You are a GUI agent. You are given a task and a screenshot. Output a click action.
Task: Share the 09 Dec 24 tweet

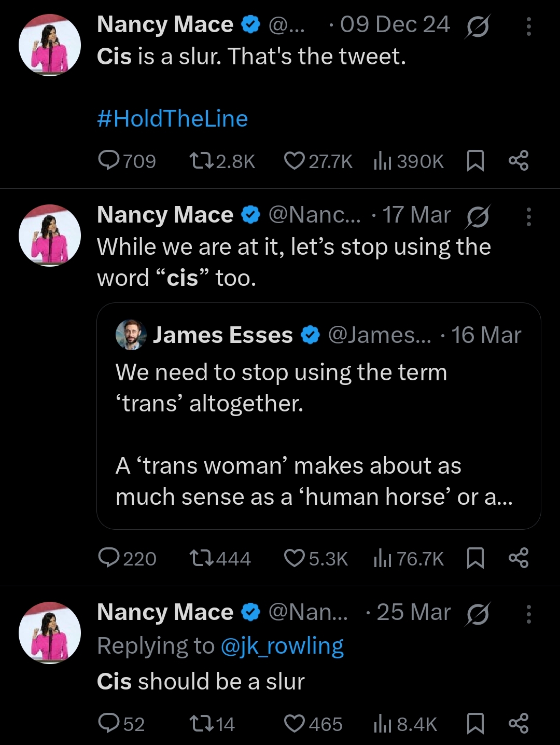coord(519,161)
